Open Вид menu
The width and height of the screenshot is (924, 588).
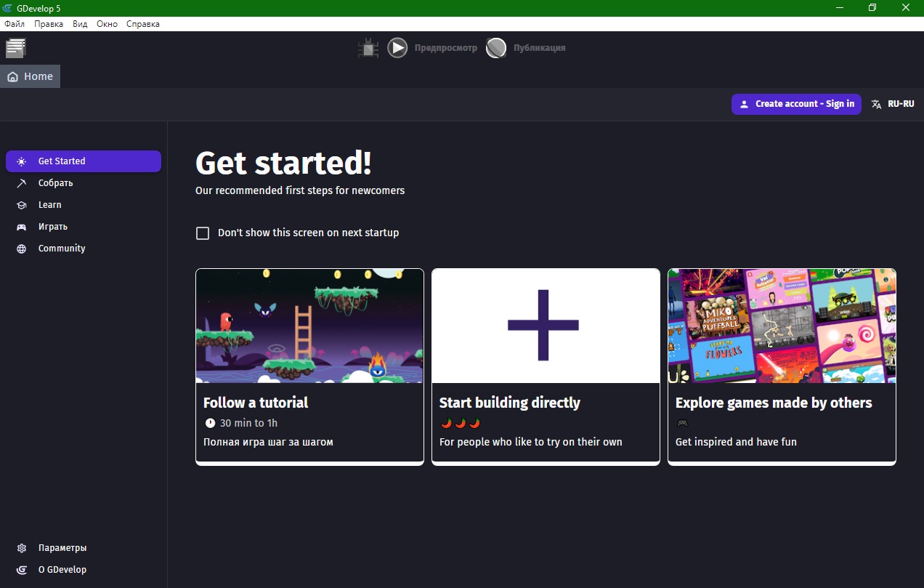pyautogui.click(x=80, y=24)
